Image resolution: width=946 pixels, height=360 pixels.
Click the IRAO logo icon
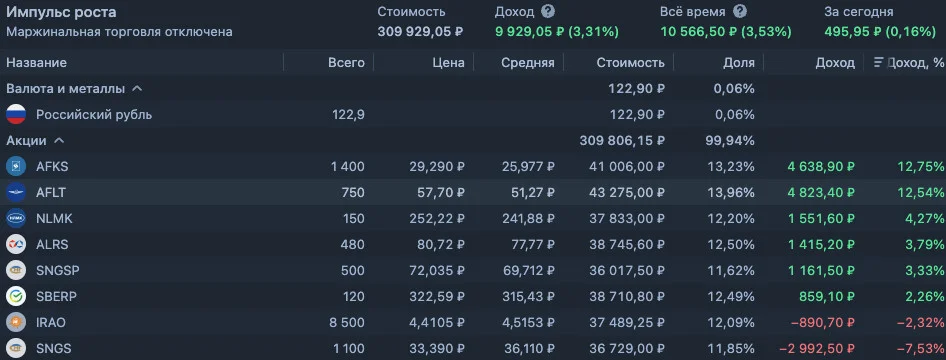[16, 323]
